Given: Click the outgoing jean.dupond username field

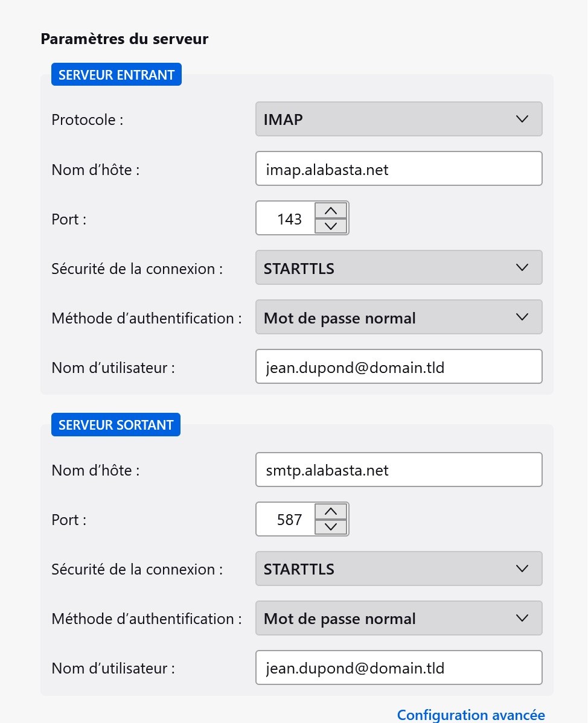Looking at the screenshot, I should 398,667.
